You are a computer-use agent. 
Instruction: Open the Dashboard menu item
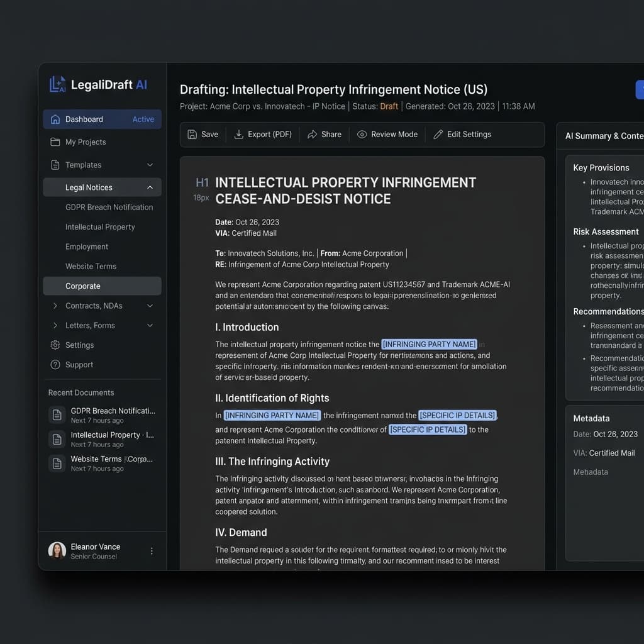pos(103,119)
